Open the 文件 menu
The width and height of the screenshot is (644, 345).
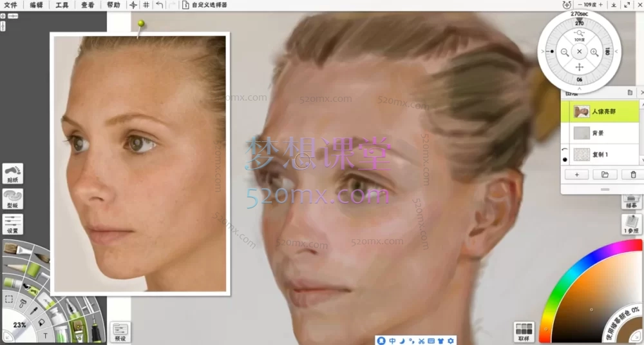click(x=10, y=5)
